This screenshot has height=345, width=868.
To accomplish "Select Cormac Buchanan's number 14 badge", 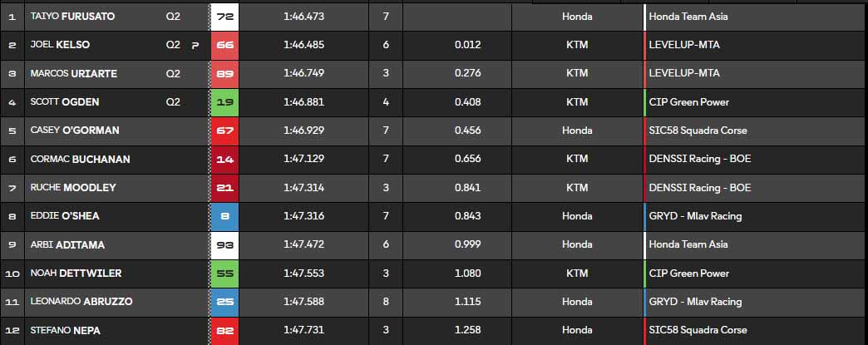I will (x=224, y=159).
